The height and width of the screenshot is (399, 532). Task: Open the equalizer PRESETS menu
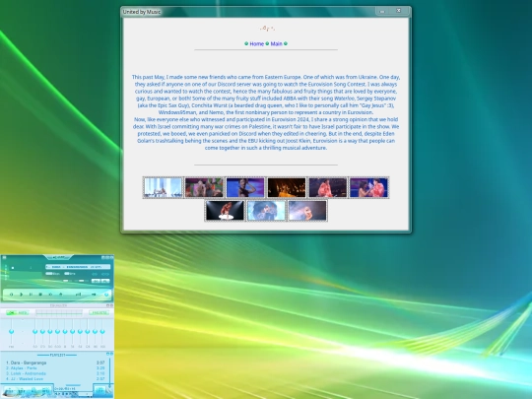[x=99, y=313]
